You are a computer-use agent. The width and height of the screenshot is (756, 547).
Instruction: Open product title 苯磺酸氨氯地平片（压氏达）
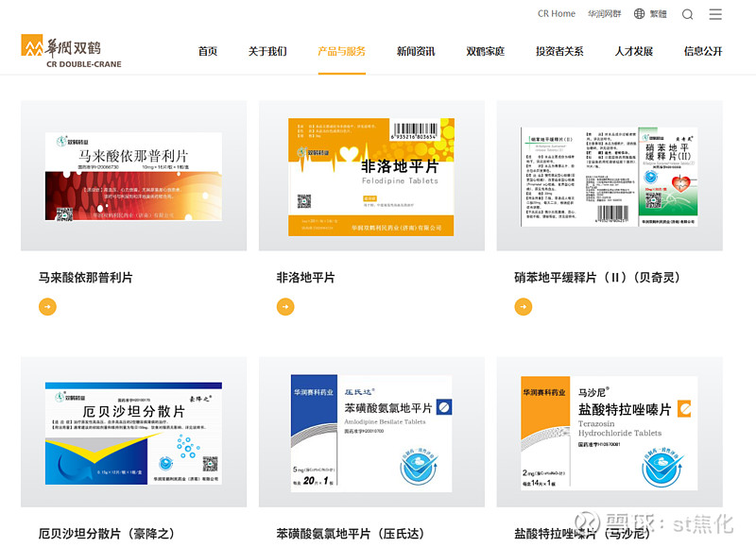click(x=351, y=534)
